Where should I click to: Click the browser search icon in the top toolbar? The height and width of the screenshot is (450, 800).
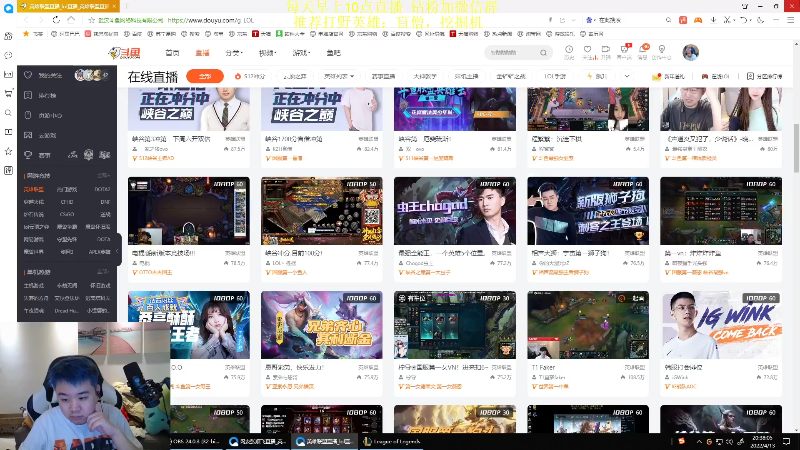coord(668,20)
